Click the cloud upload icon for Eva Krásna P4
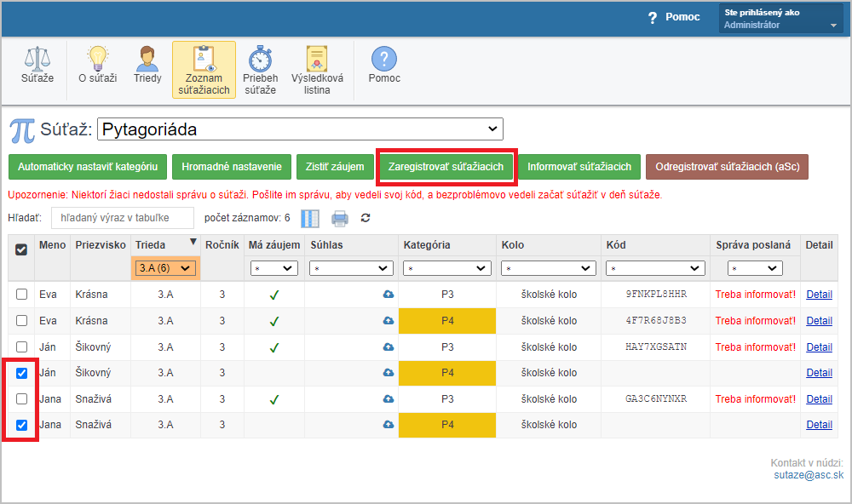The width and height of the screenshot is (852, 504). [x=389, y=321]
